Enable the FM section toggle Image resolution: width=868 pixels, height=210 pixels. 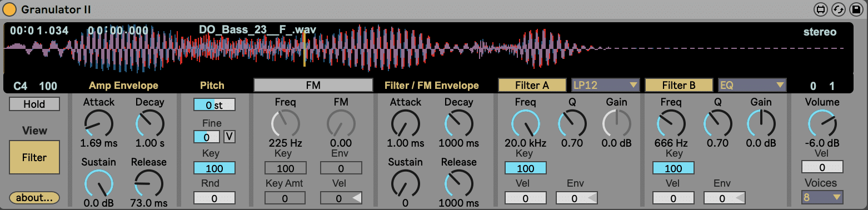313,85
